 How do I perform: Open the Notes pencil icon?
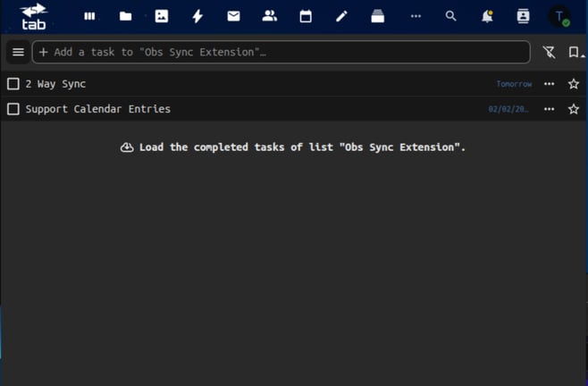341,16
